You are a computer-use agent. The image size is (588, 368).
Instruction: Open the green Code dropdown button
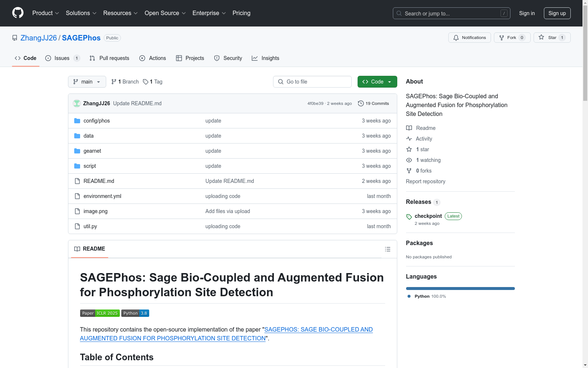[377, 82]
